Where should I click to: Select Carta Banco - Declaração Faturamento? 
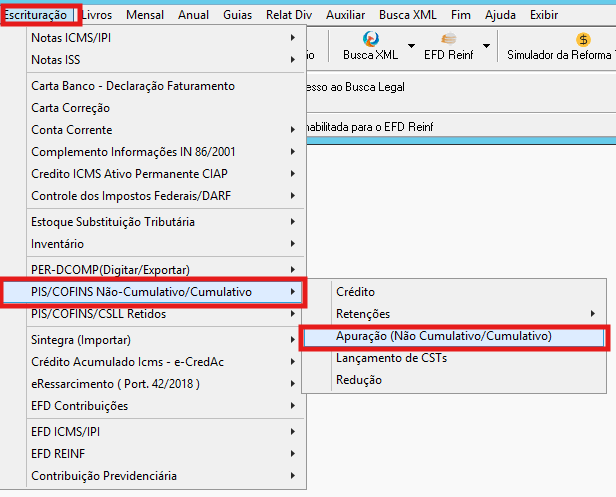[165, 86]
